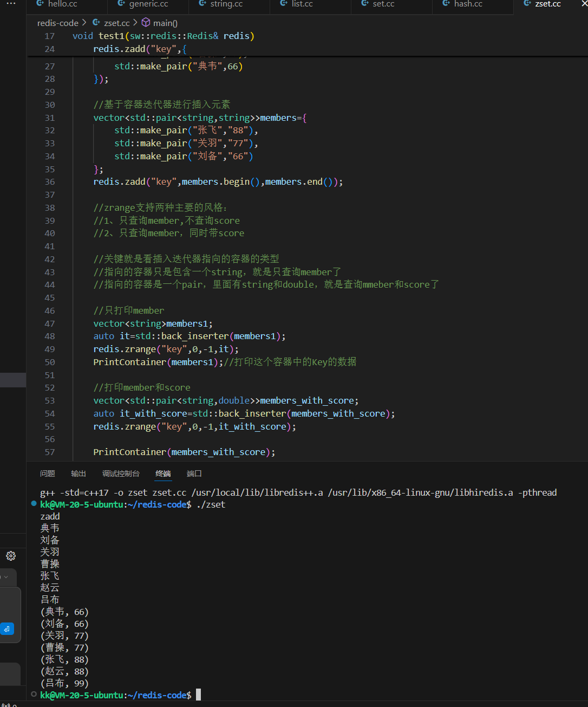Viewport: 588px width, 707px height.
Task: Click the hollow circle decoration at last prompt
Action: pos(34,694)
